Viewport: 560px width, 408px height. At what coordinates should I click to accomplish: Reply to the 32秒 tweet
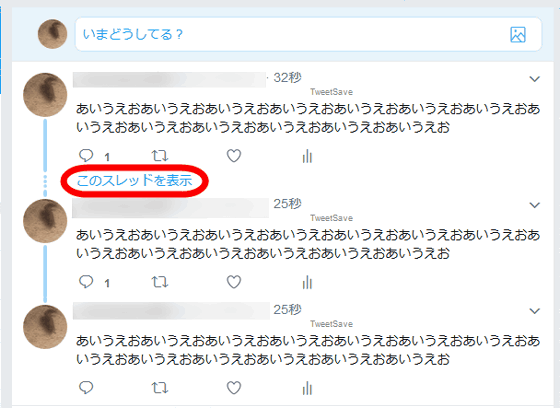(86, 156)
